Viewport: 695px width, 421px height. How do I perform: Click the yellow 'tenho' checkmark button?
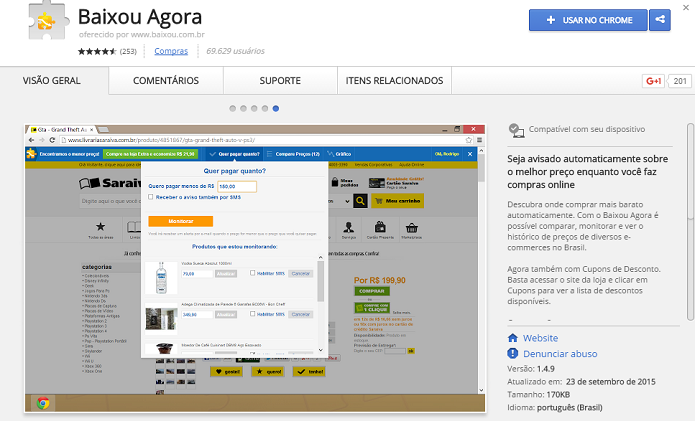click(x=309, y=372)
